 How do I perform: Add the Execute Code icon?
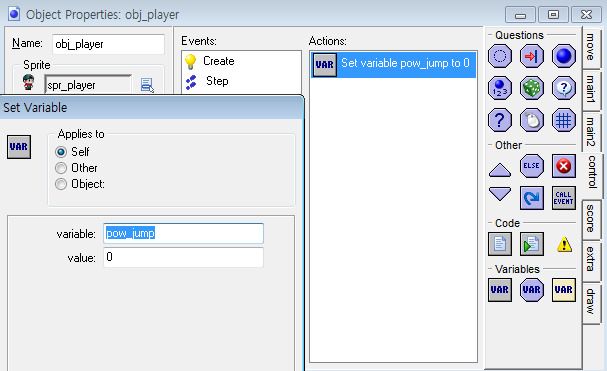(x=500, y=244)
